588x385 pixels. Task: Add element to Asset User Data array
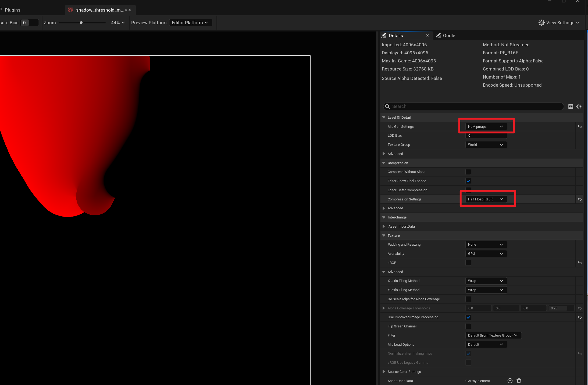pyautogui.click(x=510, y=381)
